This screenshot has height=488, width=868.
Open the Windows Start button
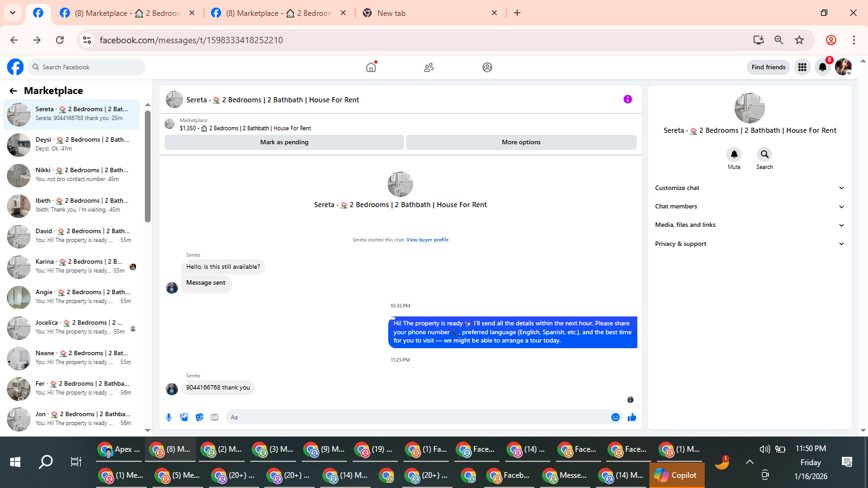point(15,462)
